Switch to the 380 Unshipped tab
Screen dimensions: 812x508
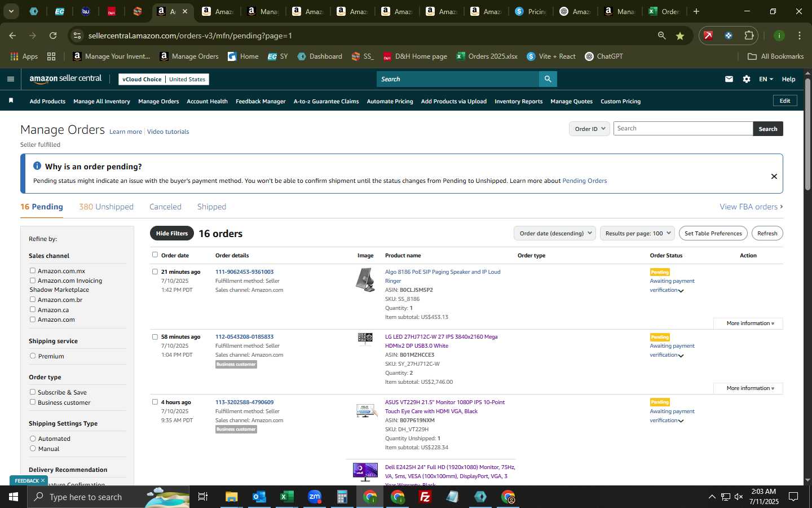[106, 207]
